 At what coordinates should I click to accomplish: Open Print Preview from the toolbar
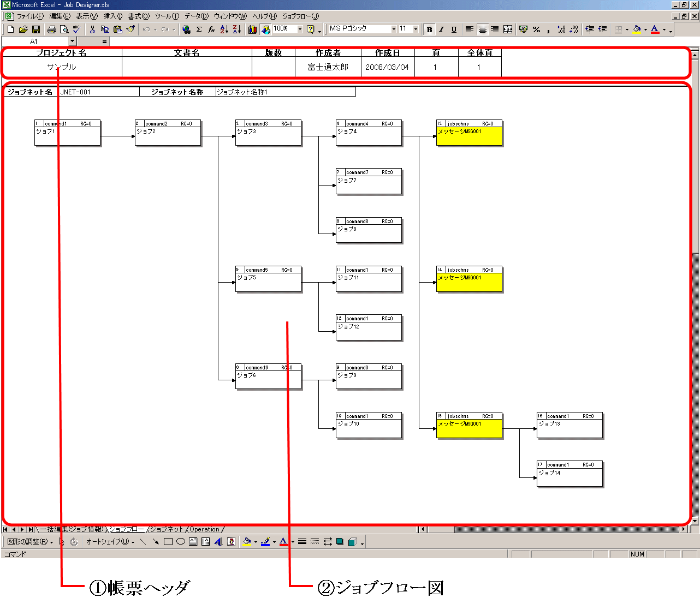(64, 29)
